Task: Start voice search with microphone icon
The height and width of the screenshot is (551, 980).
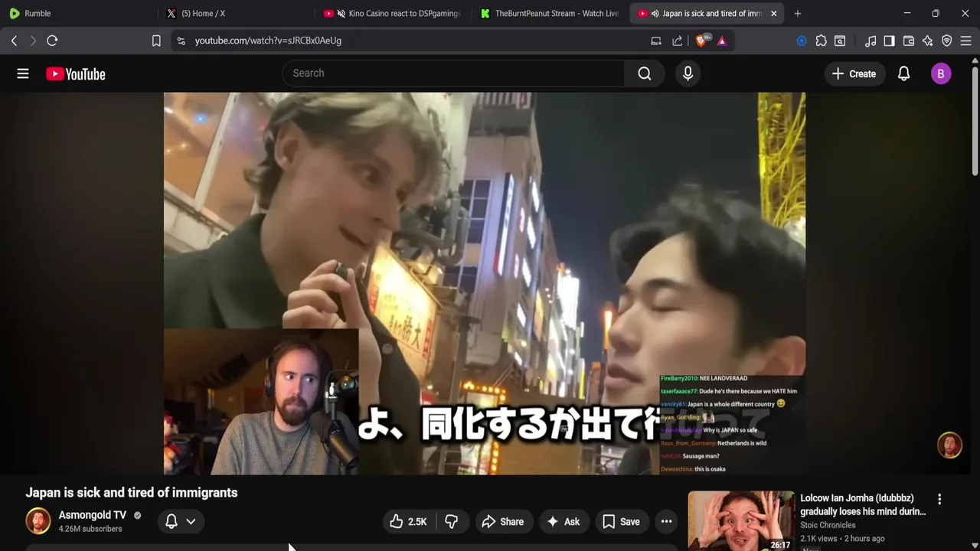Action: click(688, 73)
